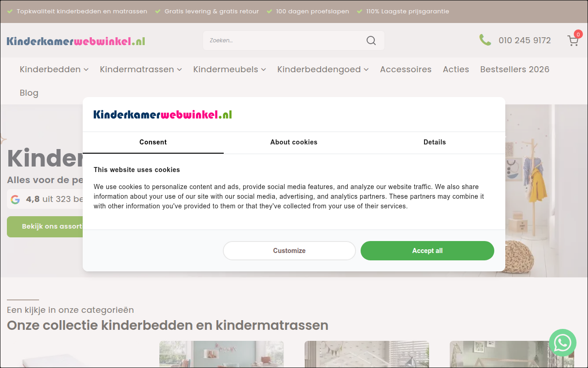588x368 pixels.
Task: Click the Topkwaliteit kinderbedden en matrassen text
Action: click(x=82, y=11)
